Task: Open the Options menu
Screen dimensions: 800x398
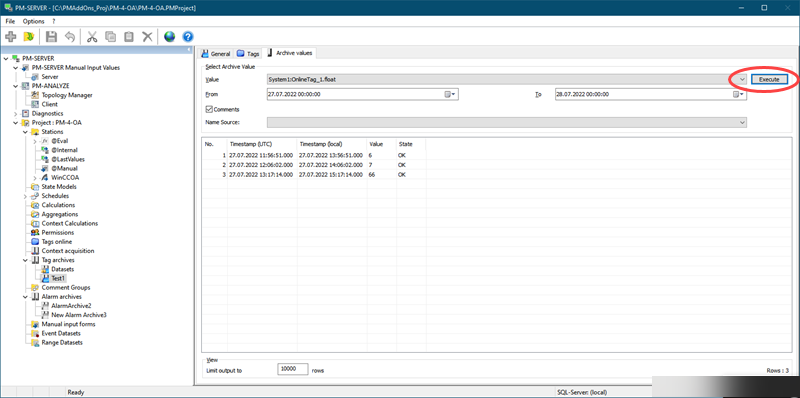Action: (x=33, y=21)
